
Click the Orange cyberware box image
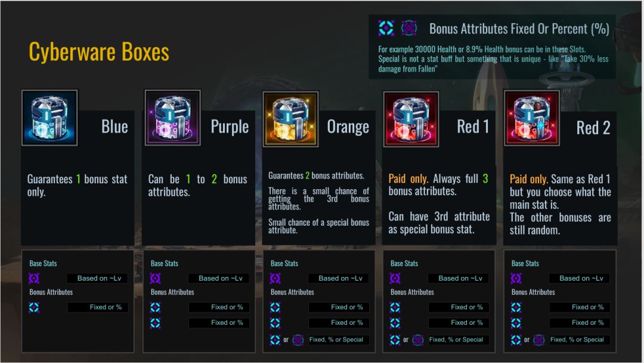(290, 119)
